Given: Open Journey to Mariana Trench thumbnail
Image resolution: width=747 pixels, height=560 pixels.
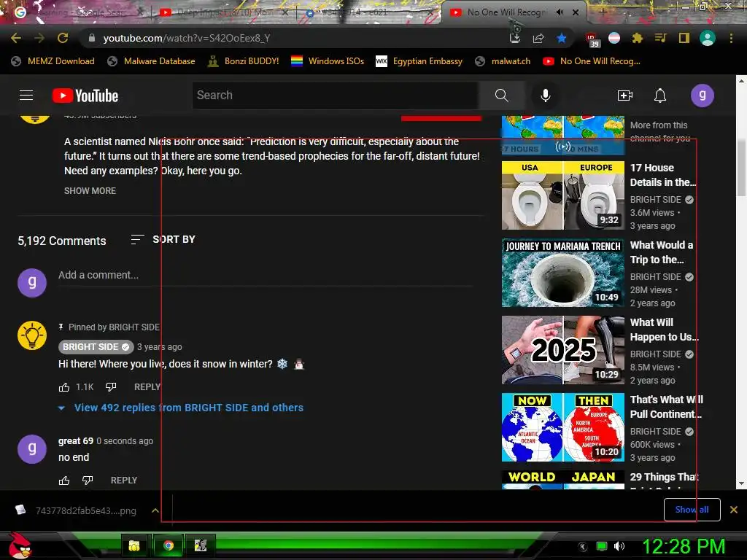Looking at the screenshot, I should [x=563, y=273].
